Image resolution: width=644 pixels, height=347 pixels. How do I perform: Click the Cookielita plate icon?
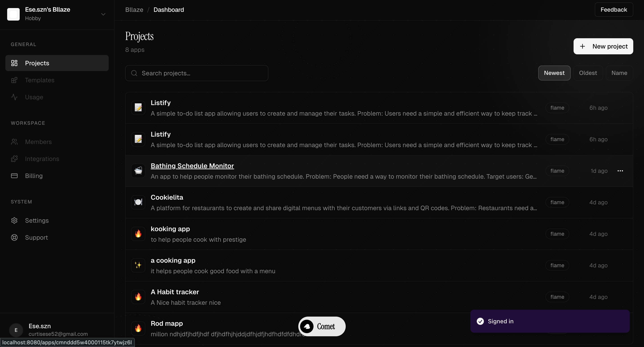tap(138, 202)
